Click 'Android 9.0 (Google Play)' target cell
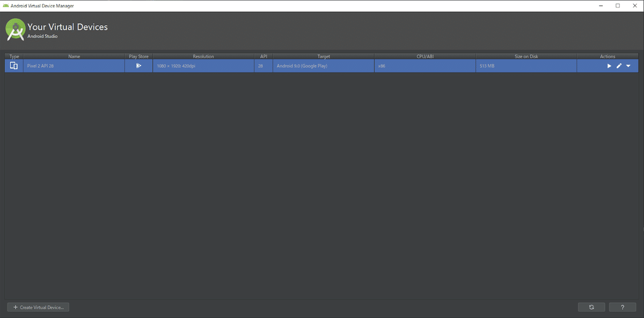This screenshot has width=644, height=318. coord(324,66)
